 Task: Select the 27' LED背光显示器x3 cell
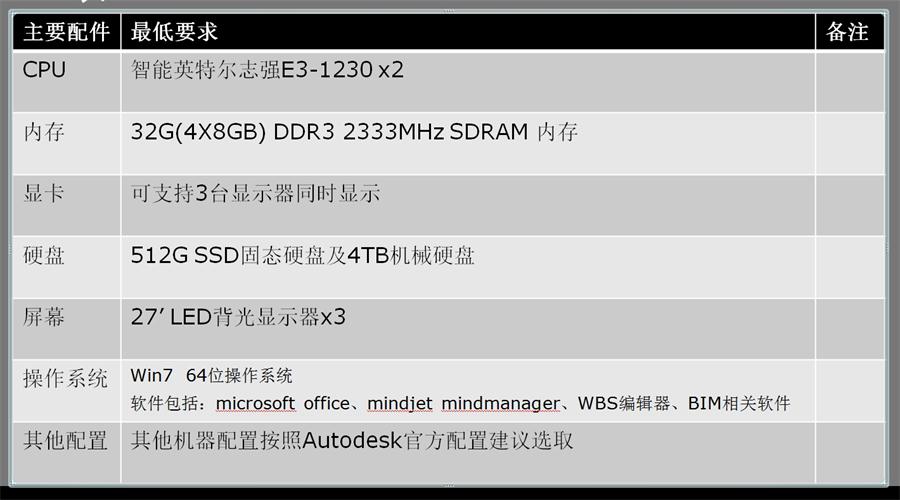pos(238,318)
